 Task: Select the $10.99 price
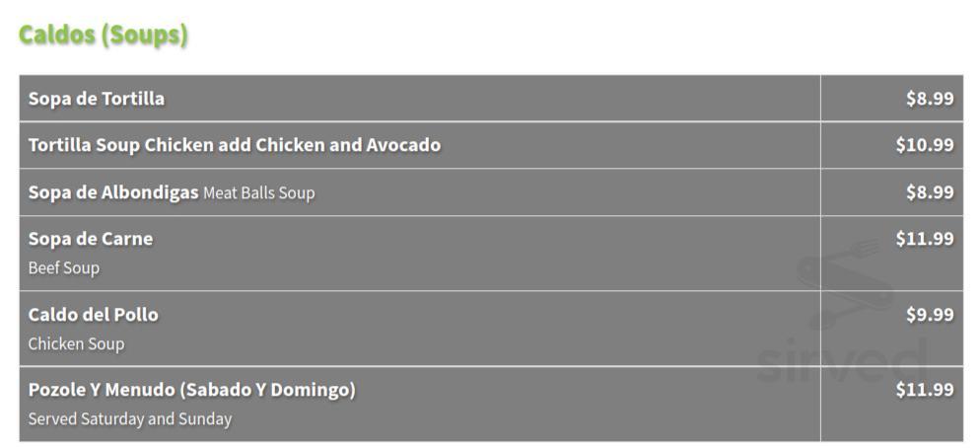pyautogui.click(x=924, y=145)
